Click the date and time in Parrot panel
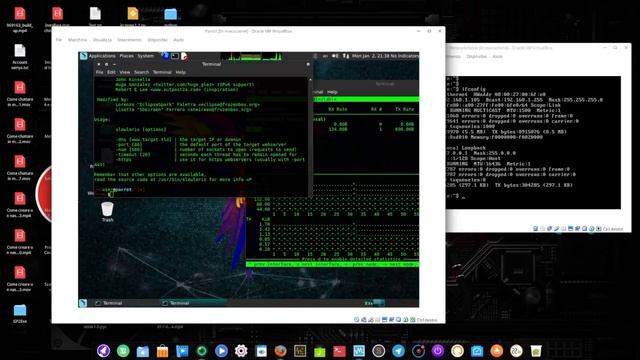640x360 pixels. 371,56
